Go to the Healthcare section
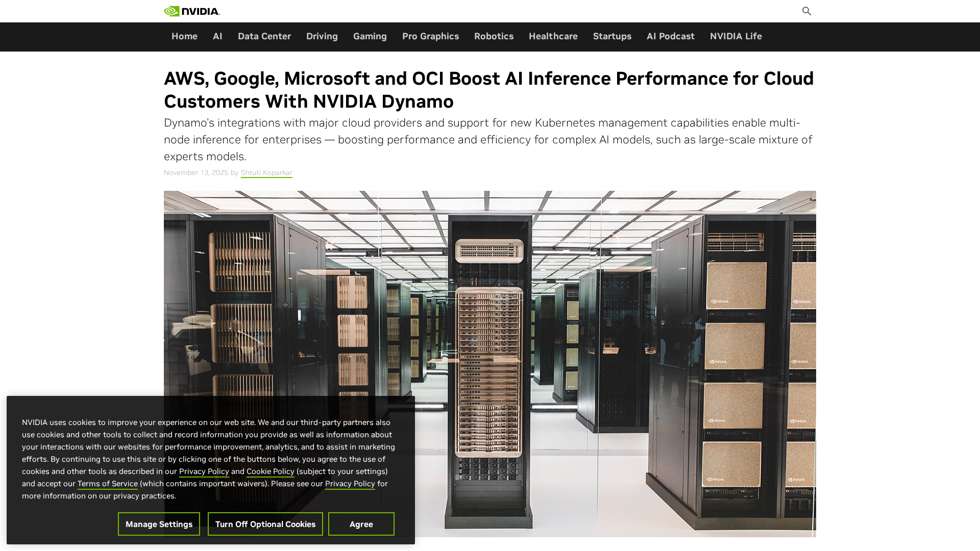This screenshot has height=551, width=980. 553,36
